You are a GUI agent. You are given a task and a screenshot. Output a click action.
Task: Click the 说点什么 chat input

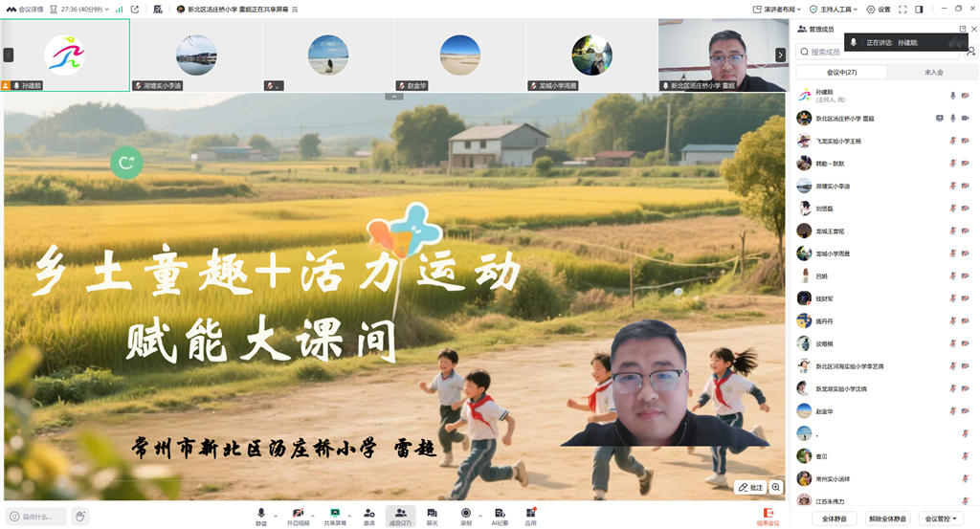[36, 517]
